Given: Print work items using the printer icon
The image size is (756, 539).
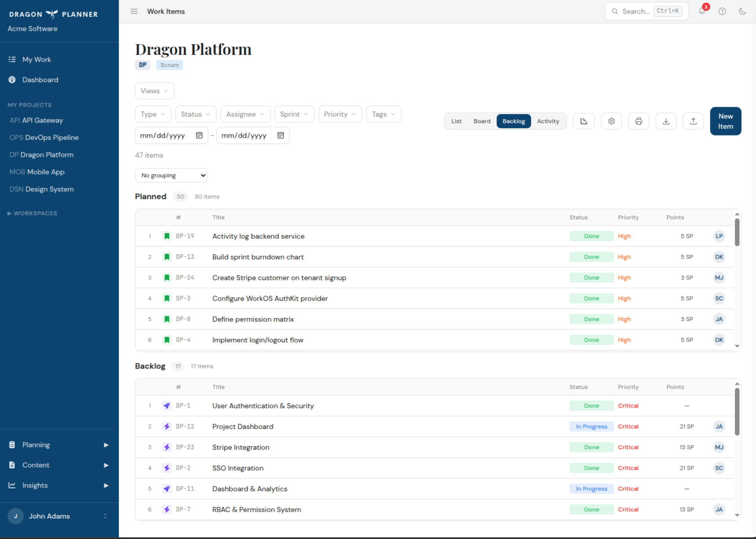Looking at the screenshot, I should [x=639, y=121].
